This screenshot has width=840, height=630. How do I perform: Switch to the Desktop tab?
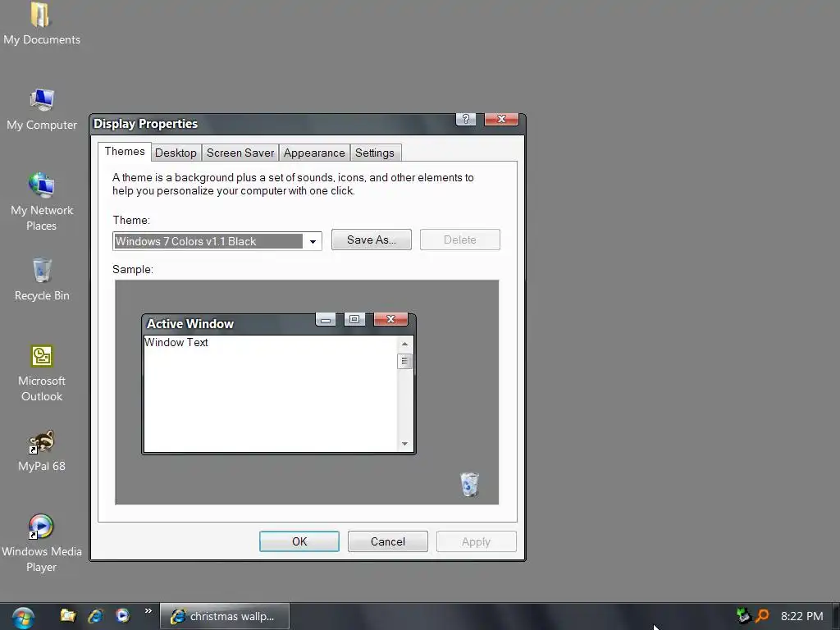tap(176, 153)
